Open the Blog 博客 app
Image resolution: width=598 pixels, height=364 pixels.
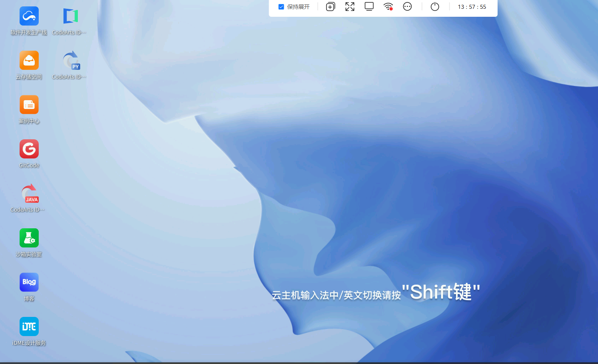click(x=29, y=282)
